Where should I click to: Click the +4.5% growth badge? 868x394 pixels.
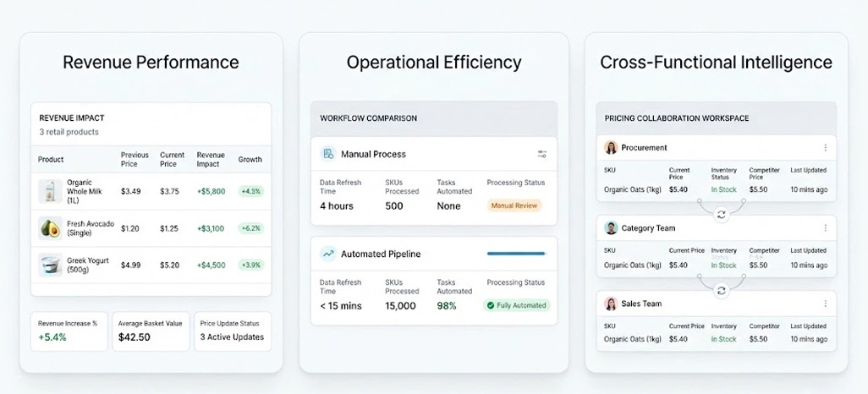[x=250, y=191]
